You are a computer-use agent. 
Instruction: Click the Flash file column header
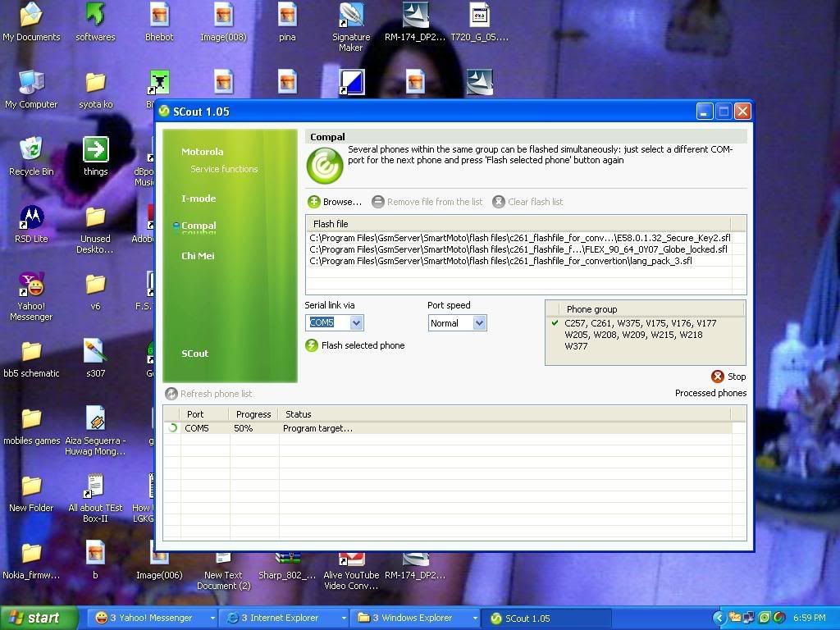click(x=518, y=224)
